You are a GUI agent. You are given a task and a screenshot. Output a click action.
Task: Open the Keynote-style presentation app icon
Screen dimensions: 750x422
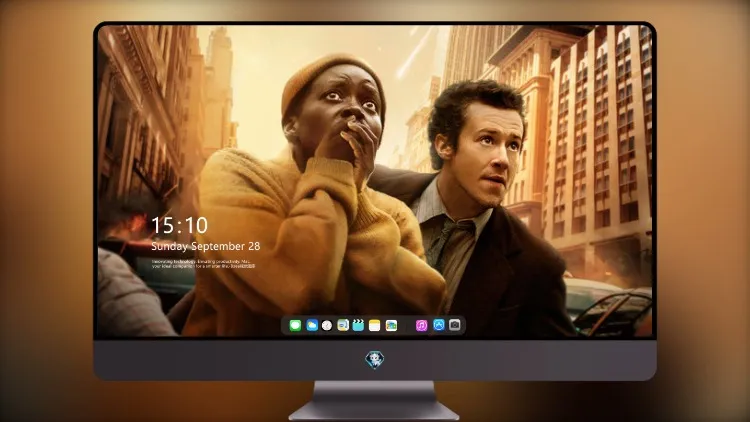coord(343,326)
